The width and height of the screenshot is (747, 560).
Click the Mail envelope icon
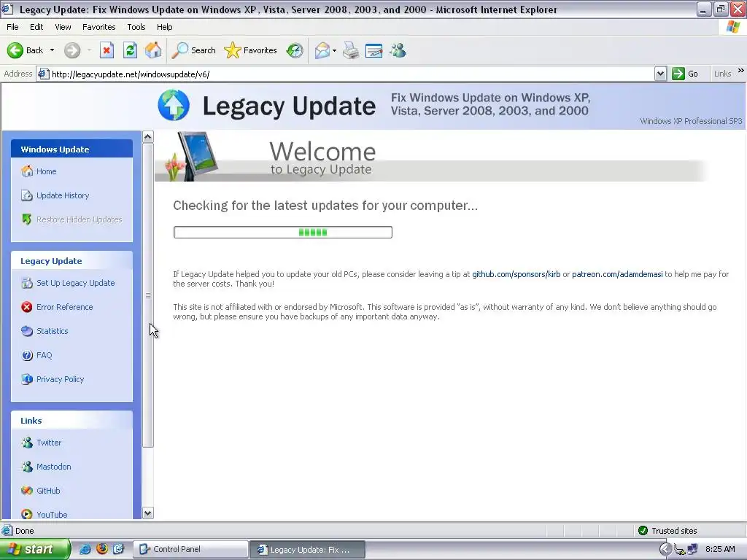(x=322, y=50)
